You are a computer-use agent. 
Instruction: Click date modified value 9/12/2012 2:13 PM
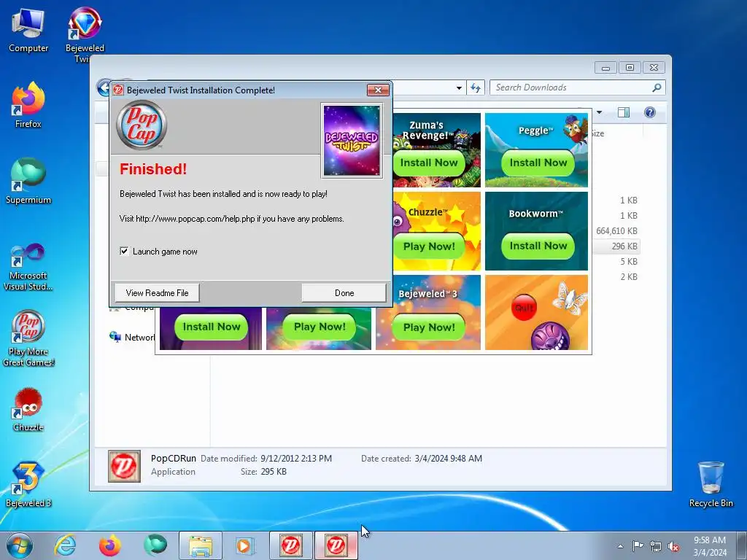point(296,459)
